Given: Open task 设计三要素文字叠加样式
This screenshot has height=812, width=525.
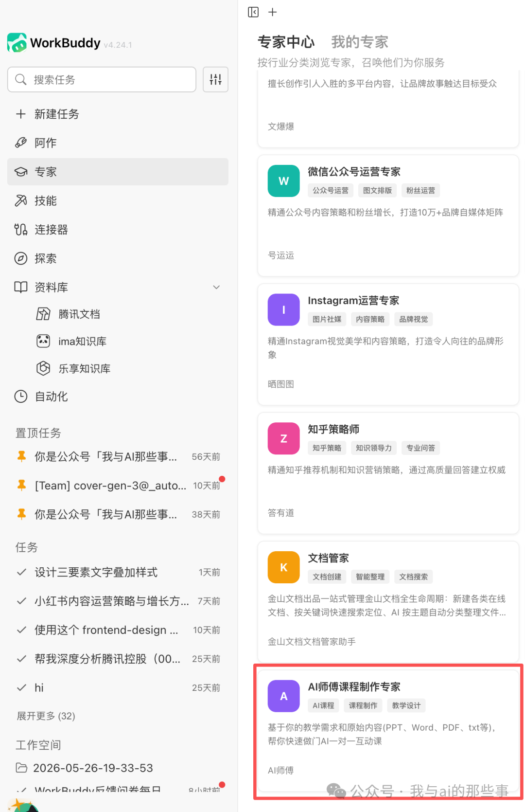Looking at the screenshot, I should [118, 572].
